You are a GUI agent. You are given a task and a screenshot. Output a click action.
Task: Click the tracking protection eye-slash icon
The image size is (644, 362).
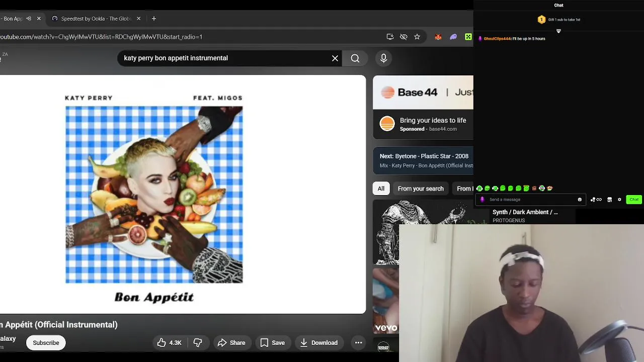click(x=404, y=37)
